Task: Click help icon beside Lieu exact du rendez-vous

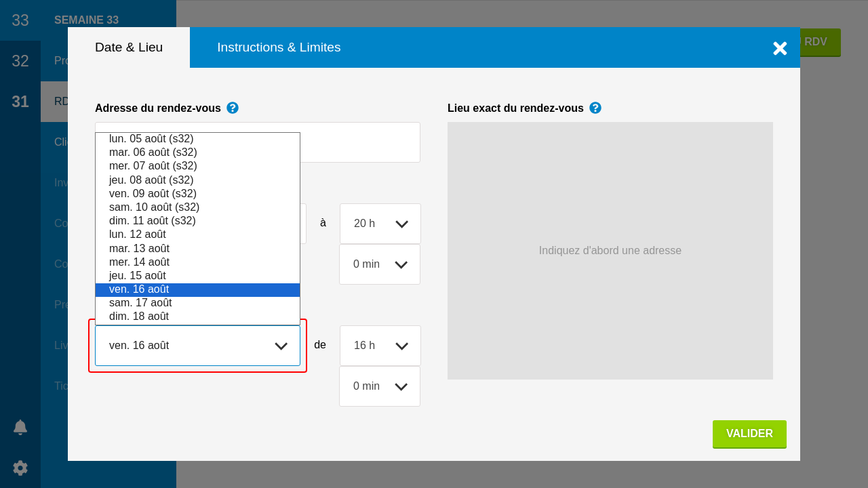Action: [x=595, y=108]
